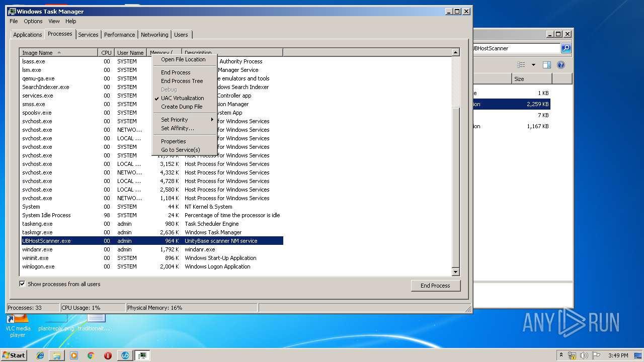Viewport: 644px width, 362px height.
Task: Open the Options menu
Action: point(33,21)
